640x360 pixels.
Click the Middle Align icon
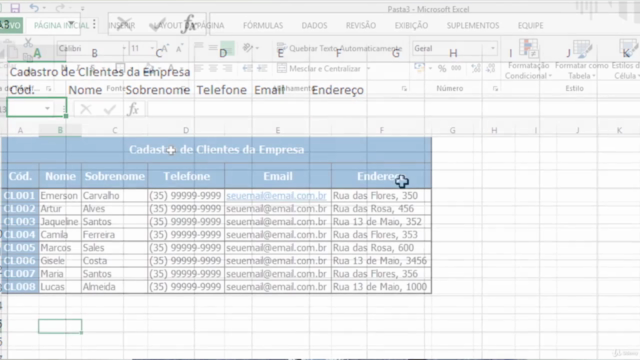[x=213, y=48]
